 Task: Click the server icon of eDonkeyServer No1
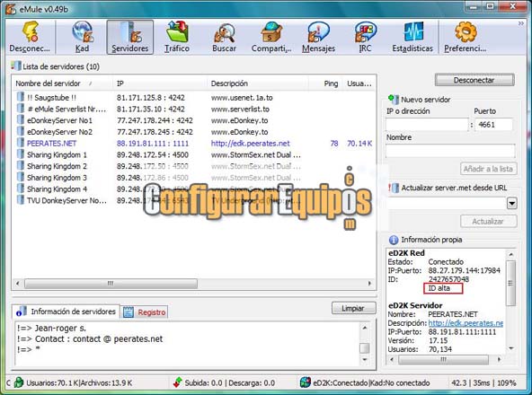[x=21, y=120]
